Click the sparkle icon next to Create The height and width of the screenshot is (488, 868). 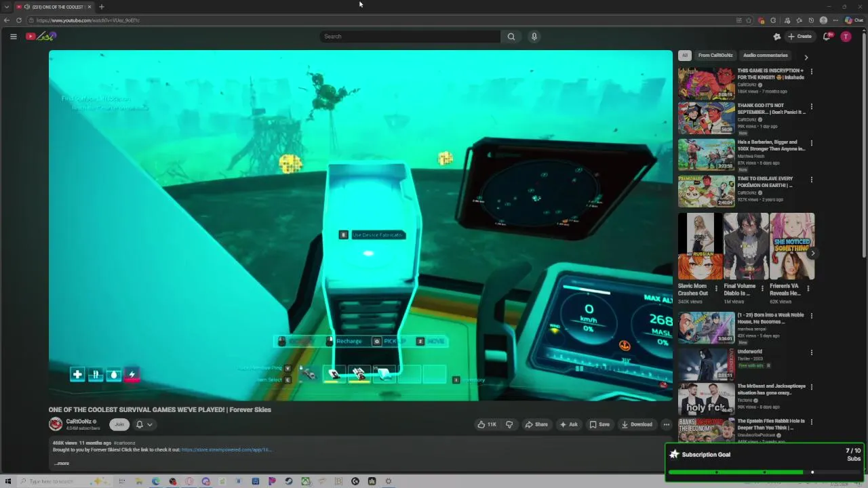point(776,37)
